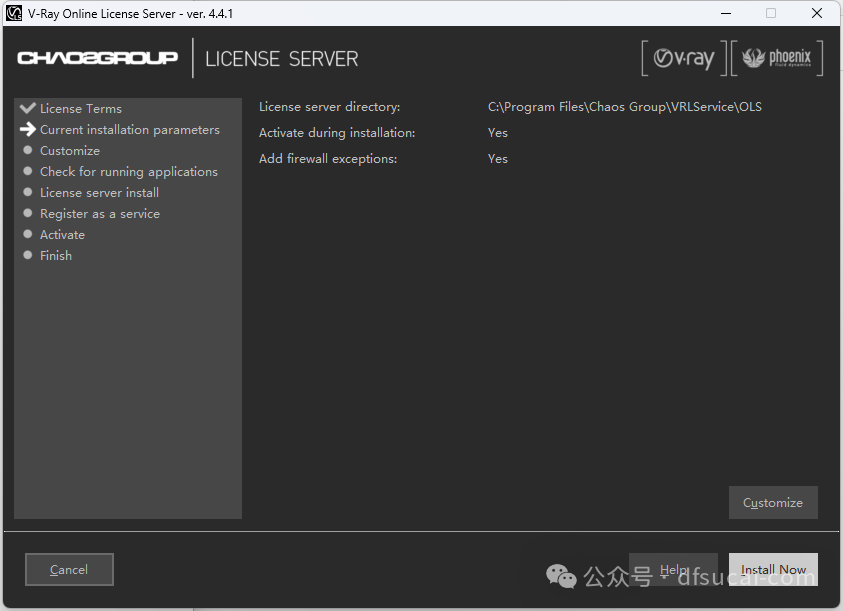Click Yes value for Activate during installation

498,133
